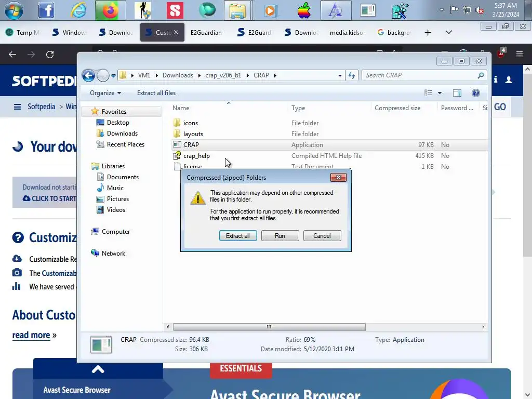Select the crap_help file
532x399 pixels.
pos(196,156)
